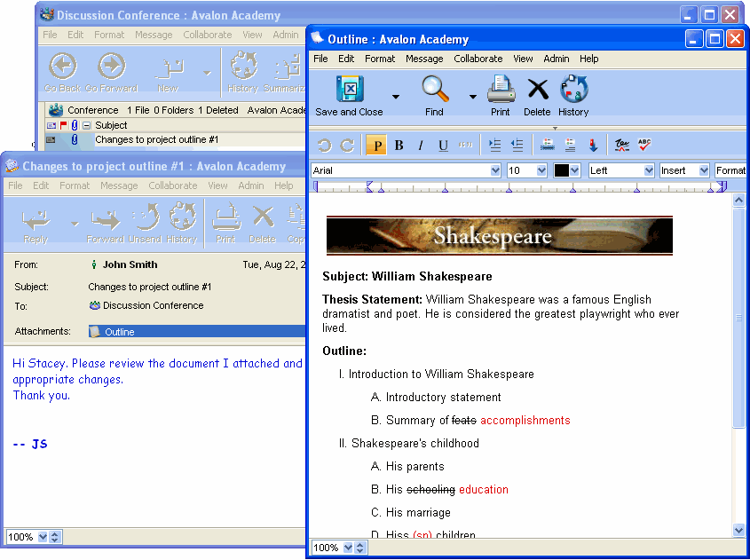Click the Reply icon in message window

[x=36, y=219]
